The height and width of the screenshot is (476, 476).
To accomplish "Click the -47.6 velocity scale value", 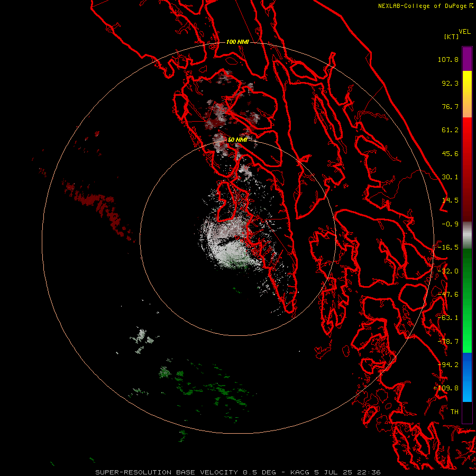I will tap(448, 295).
